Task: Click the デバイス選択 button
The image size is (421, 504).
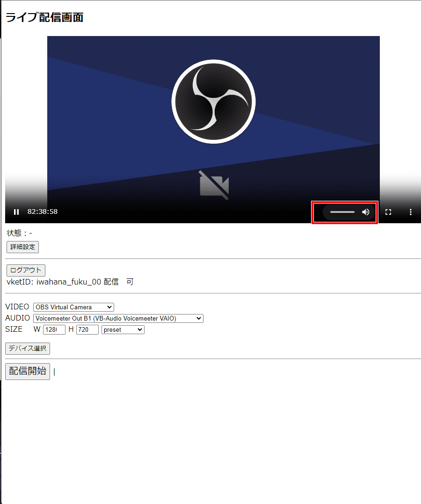Action: point(27,349)
